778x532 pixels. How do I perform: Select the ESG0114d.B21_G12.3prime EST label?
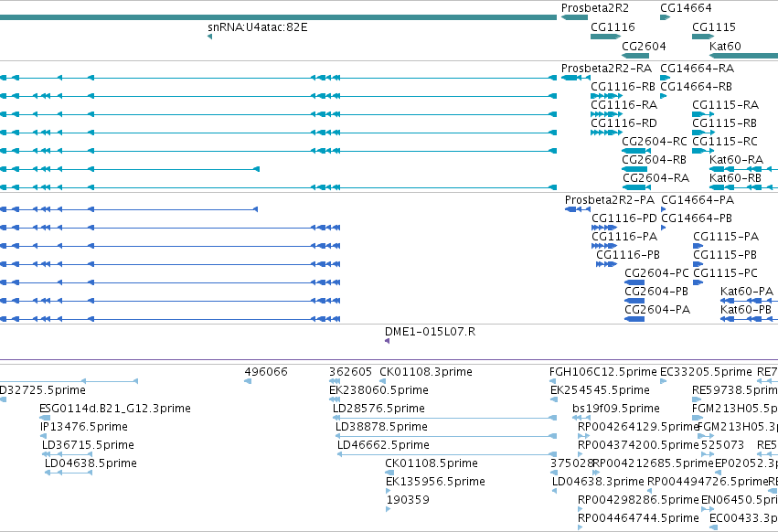(x=114, y=409)
